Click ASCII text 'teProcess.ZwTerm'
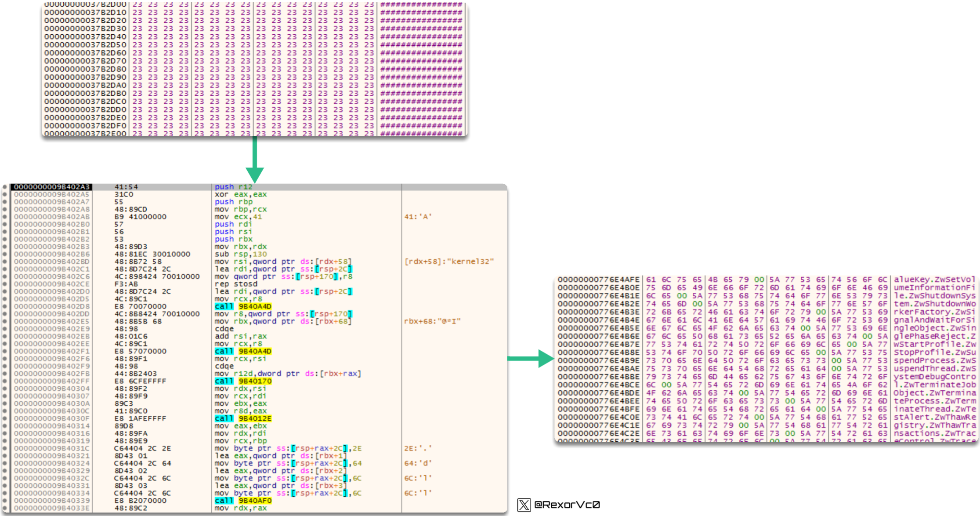This screenshot has height=516, width=980. coord(934,401)
